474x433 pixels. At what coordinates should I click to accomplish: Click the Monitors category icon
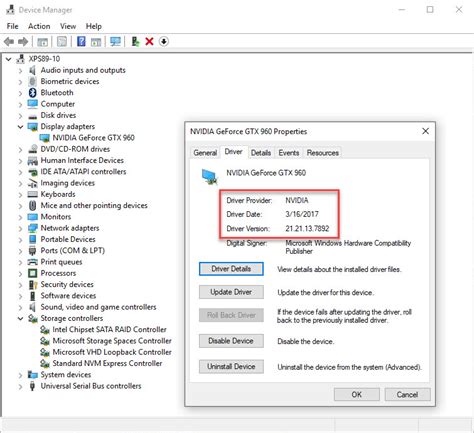click(x=32, y=217)
